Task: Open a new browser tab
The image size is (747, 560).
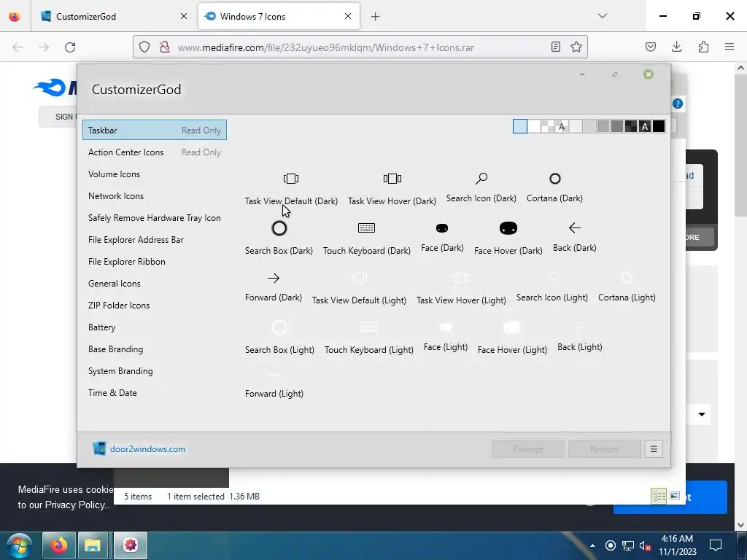Action: (376, 17)
